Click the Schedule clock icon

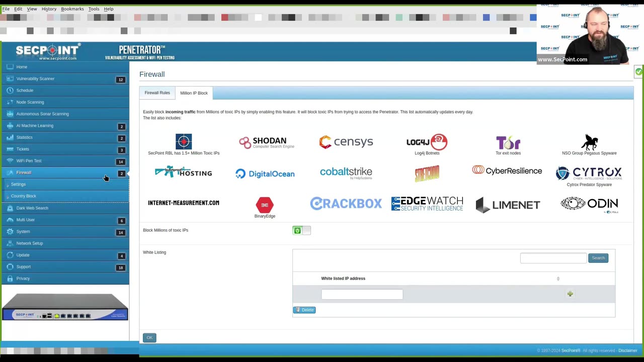click(x=10, y=90)
